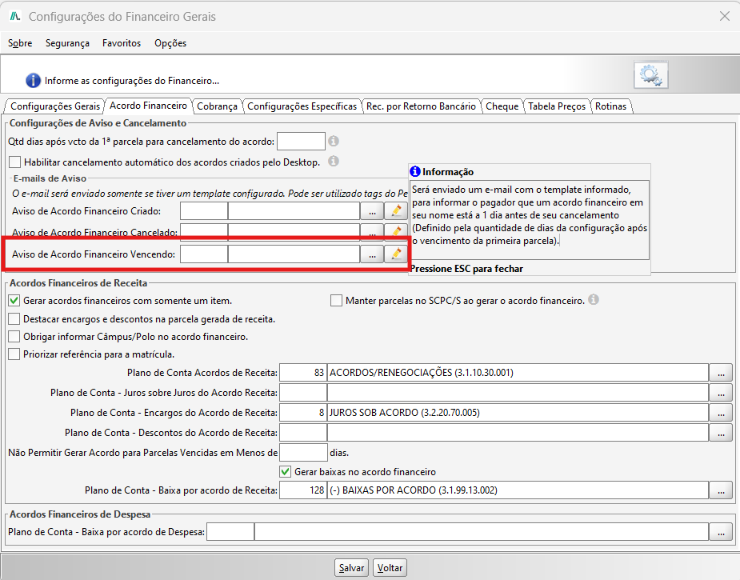Enable automatic cancellation of Desktop agreements
This screenshot has height=580, width=740.
(15, 162)
